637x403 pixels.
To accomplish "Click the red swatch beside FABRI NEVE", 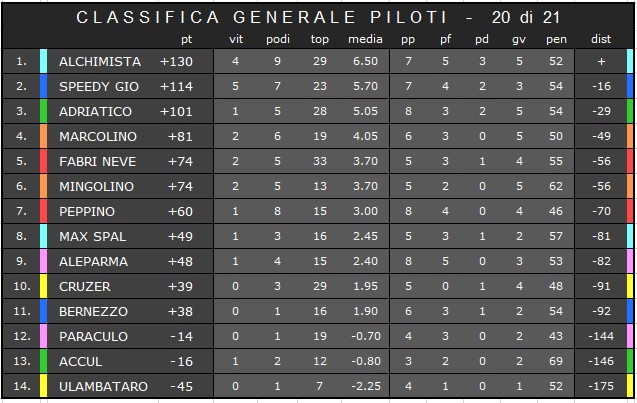I will click(43, 161).
